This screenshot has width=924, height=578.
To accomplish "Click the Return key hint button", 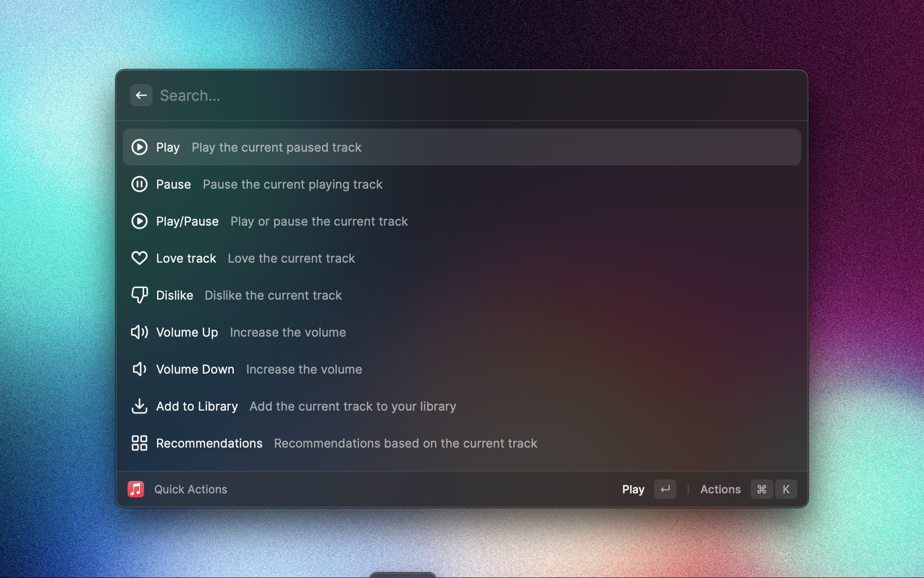I will (x=665, y=489).
